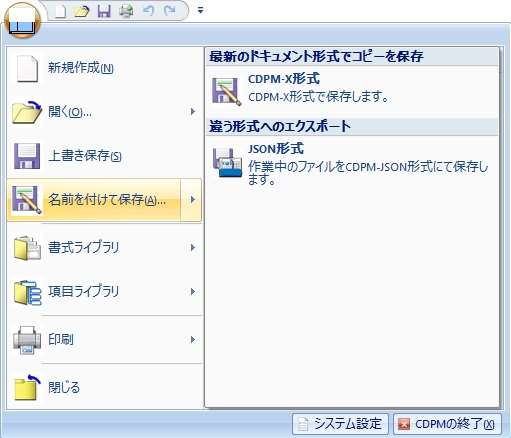Click description text CDPM-X形式で保存します。

point(319,97)
